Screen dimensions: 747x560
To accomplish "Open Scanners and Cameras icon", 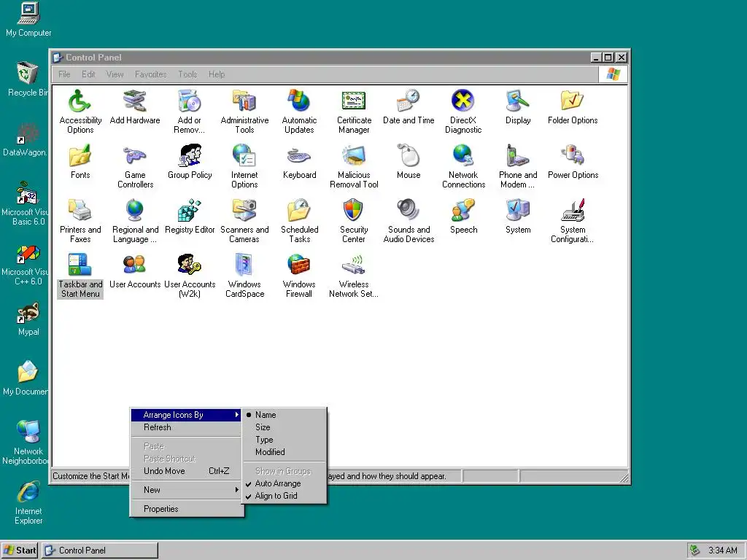I will [x=244, y=211].
